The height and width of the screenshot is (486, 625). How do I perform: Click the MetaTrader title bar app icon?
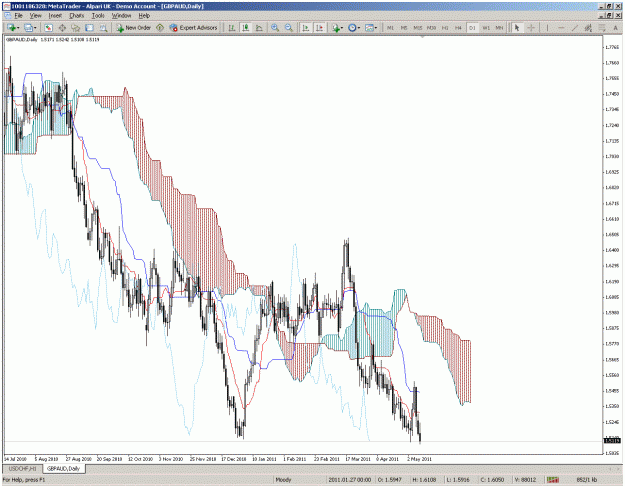tap(7, 6)
